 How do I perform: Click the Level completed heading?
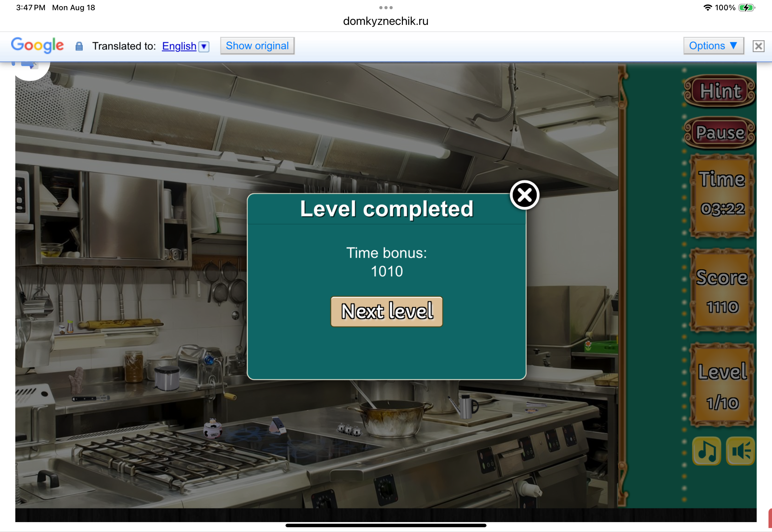pyautogui.click(x=387, y=209)
